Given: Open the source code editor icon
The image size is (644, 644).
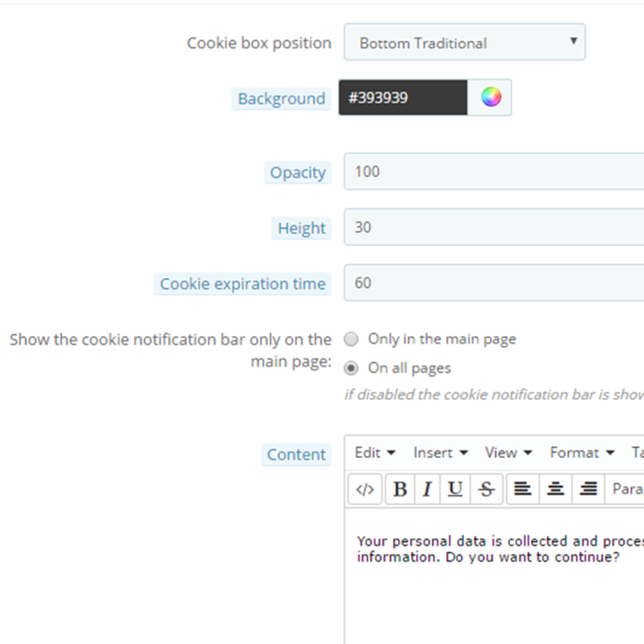Looking at the screenshot, I should point(365,489).
